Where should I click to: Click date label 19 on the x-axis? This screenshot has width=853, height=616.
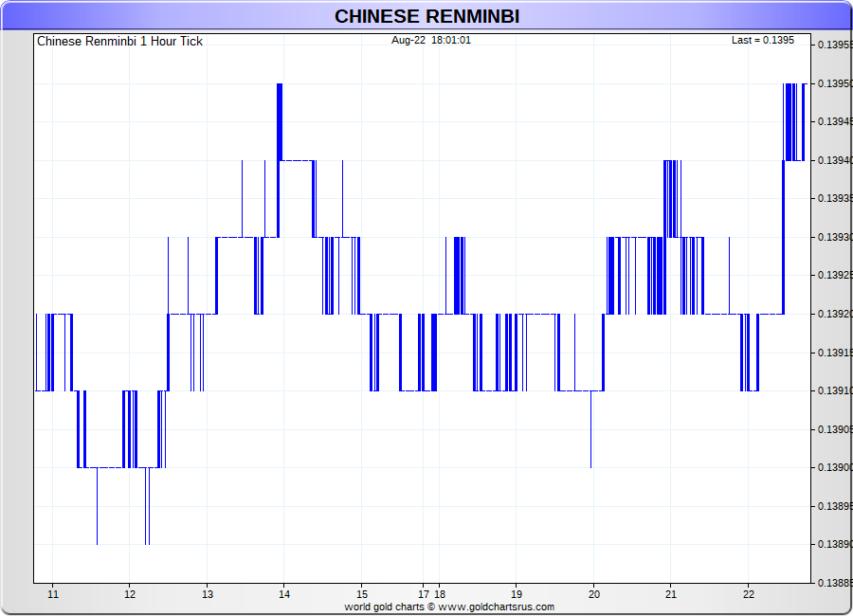click(517, 594)
